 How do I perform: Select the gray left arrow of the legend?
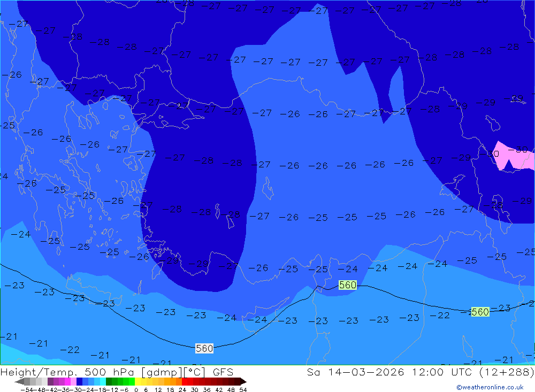pos(19,381)
